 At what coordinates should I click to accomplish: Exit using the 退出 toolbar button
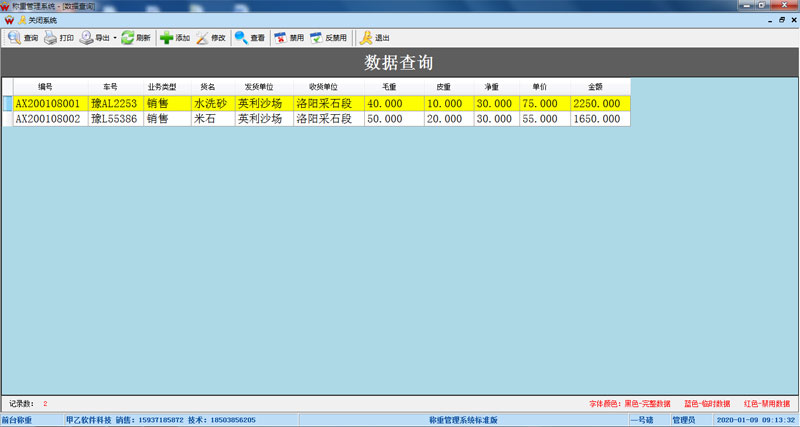(374, 38)
